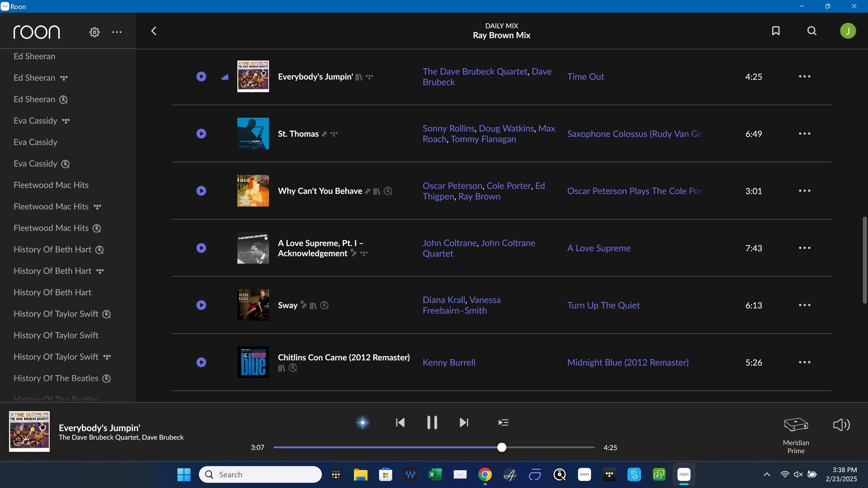Open A Love Supreme album link
868x488 pixels.
599,248
